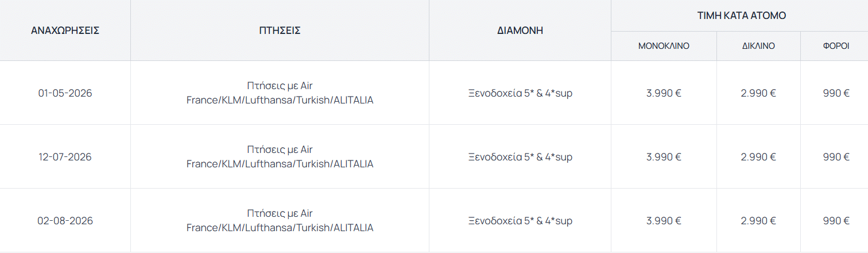Click the flights text for the 01-05-2026 departure
Screen dimensions: 868x253
point(280,93)
